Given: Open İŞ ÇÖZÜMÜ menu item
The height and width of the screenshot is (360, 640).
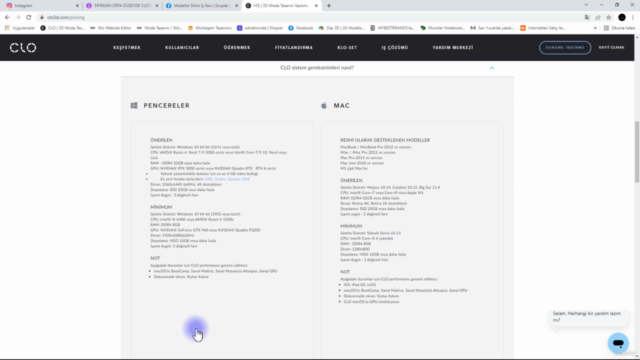Looking at the screenshot, I should point(395,48).
